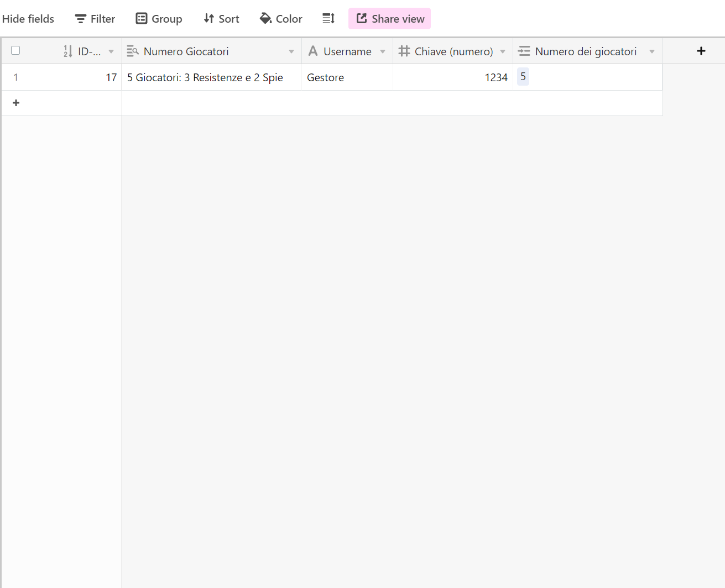This screenshot has height=588, width=725.
Task: Click the text-type icon of Username header
Action: click(x=313, y=51)
